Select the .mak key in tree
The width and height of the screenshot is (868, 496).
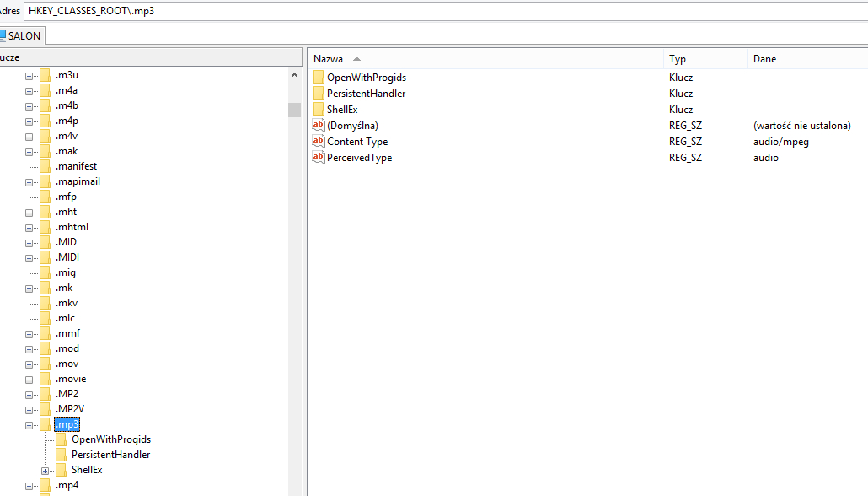pyautogui.click(x=67, y=151)
